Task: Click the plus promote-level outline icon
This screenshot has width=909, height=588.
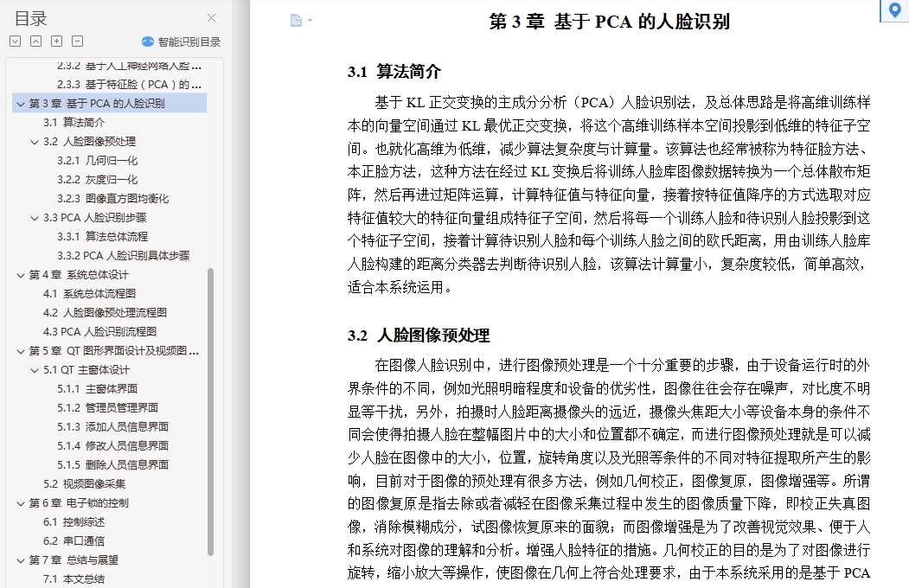Action: (57, 42)
